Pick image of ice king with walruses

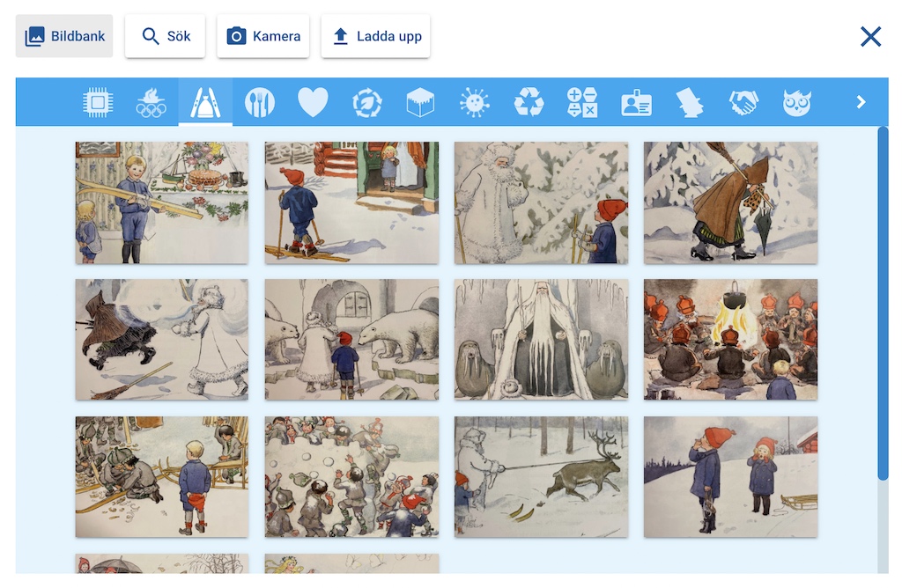542,340
